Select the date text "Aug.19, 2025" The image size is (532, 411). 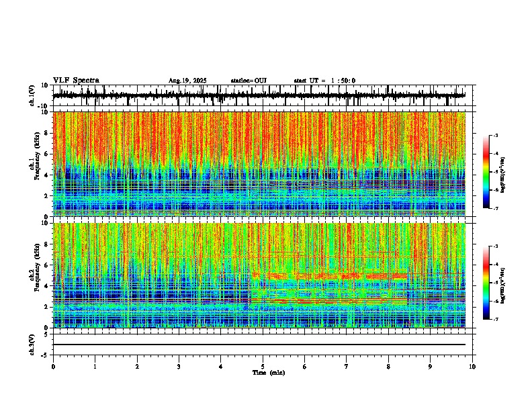point(187,81)
